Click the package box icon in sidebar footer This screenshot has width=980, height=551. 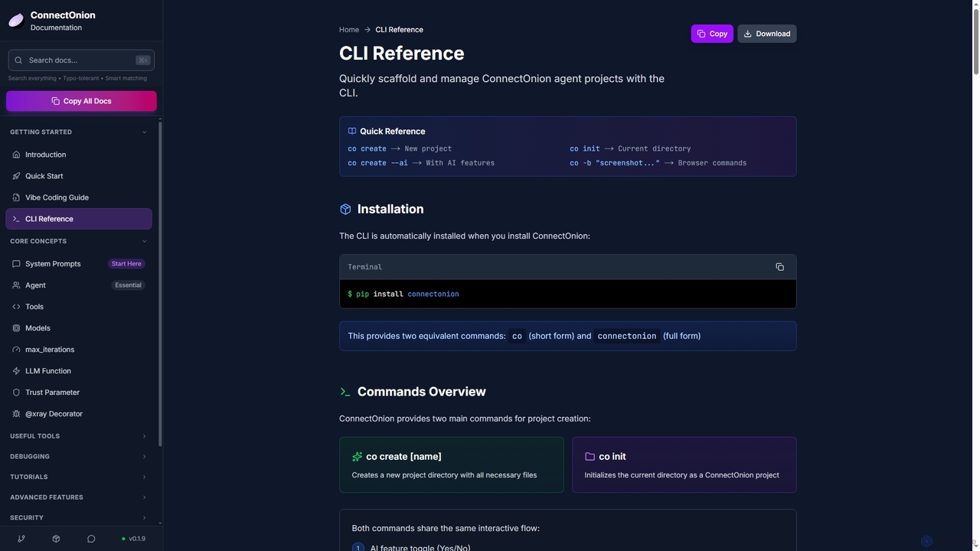tap(56, 539)
